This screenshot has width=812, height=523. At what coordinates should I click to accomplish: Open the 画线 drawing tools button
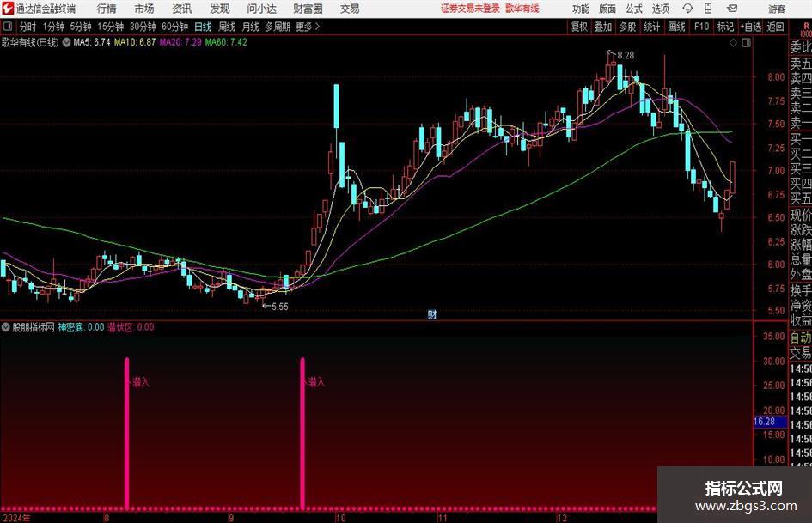click(x=676, y=27)
